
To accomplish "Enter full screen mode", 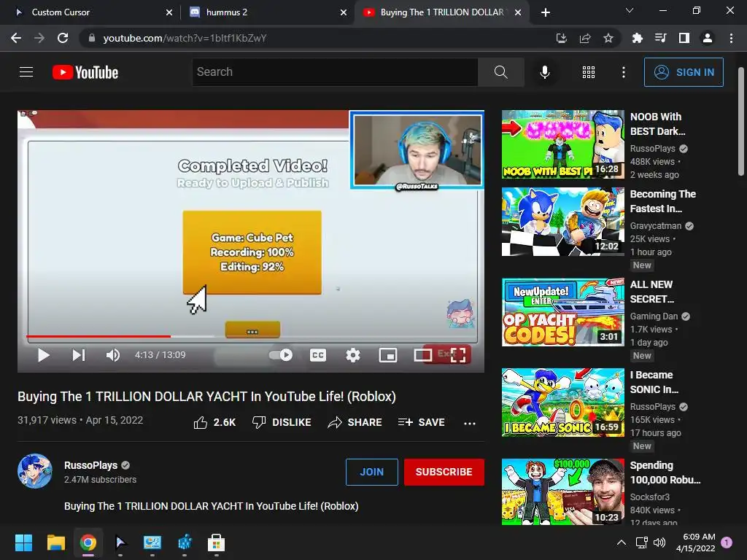I will pyautogui.click(x=458, y=355).
